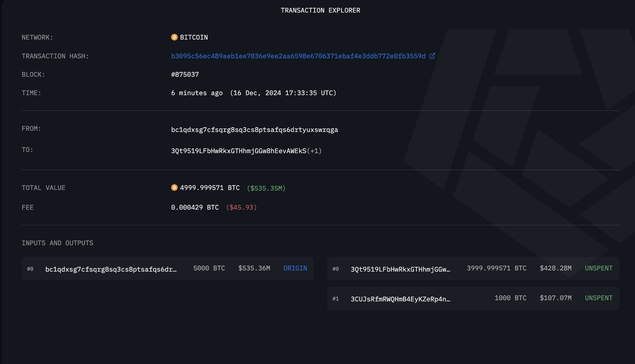This screenshot has height=364, width=635.
Task: Click the 5000 BTC input amount
Action: [209, 268]
